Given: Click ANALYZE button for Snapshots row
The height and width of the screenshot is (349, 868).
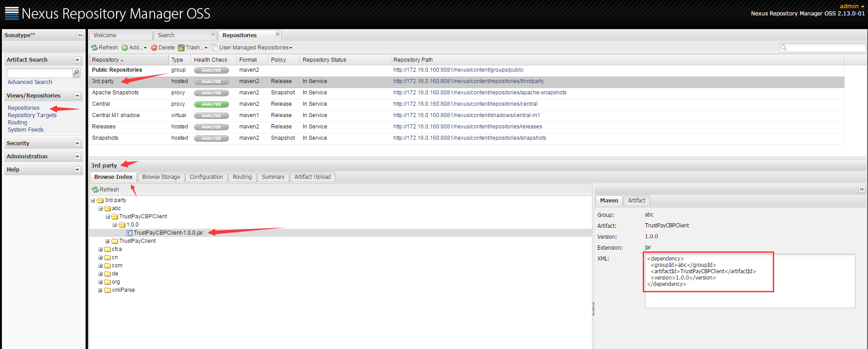Looking at the screenshot, I should (211, 138).
